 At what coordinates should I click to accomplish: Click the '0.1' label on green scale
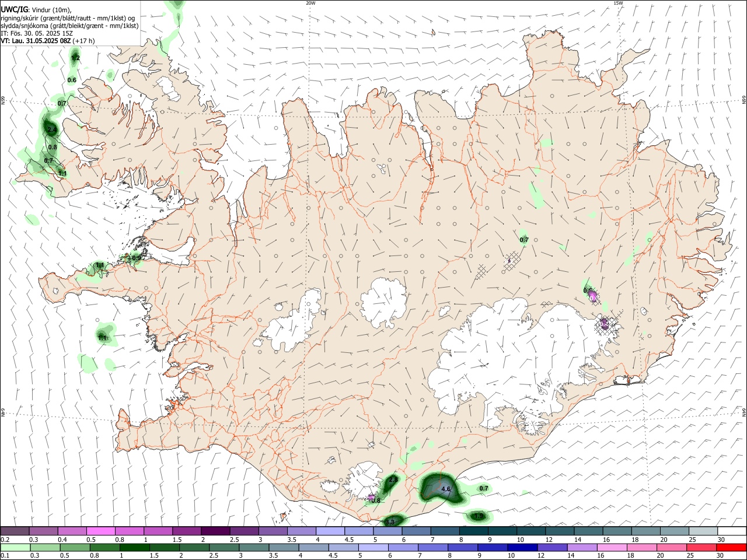point(5,556)
